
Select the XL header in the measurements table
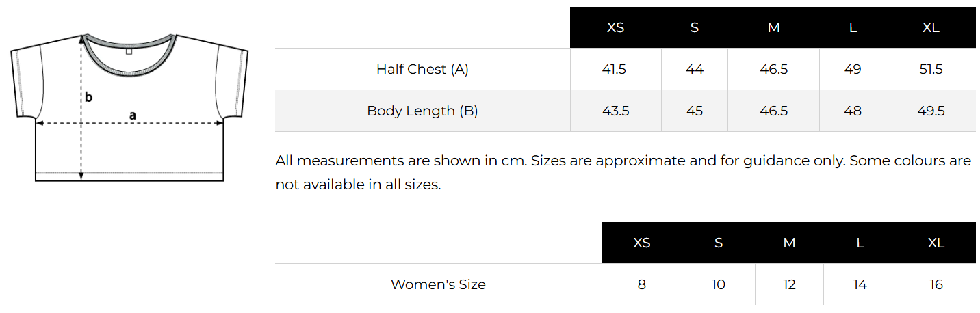(931, 28)
